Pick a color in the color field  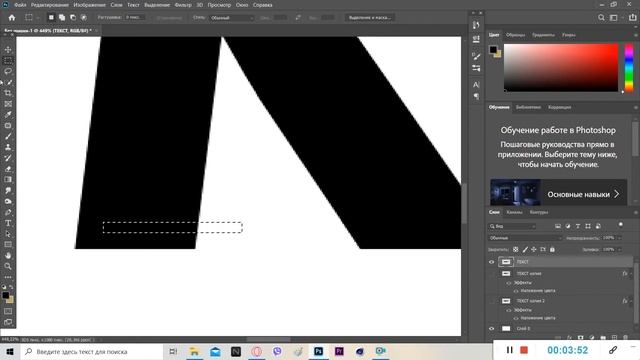pos(561,68)
